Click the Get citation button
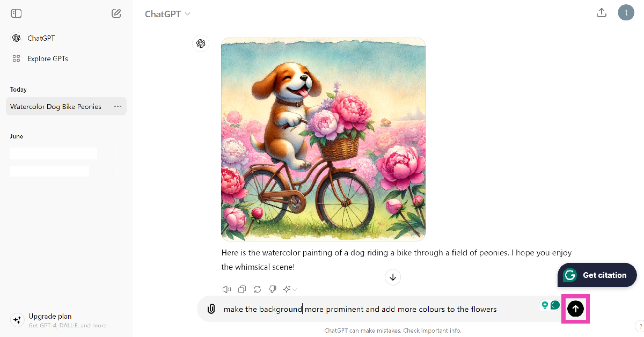The image size is (644, 337). (597, 275)
